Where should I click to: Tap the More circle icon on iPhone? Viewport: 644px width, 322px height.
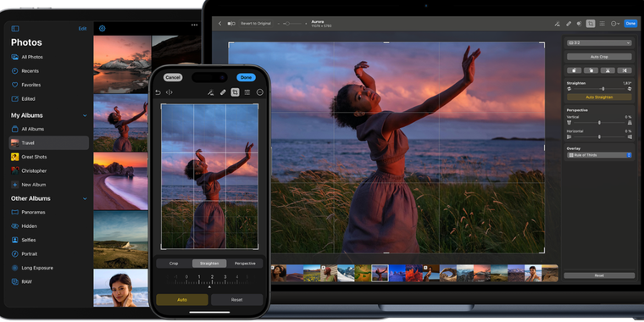point(259,92)
